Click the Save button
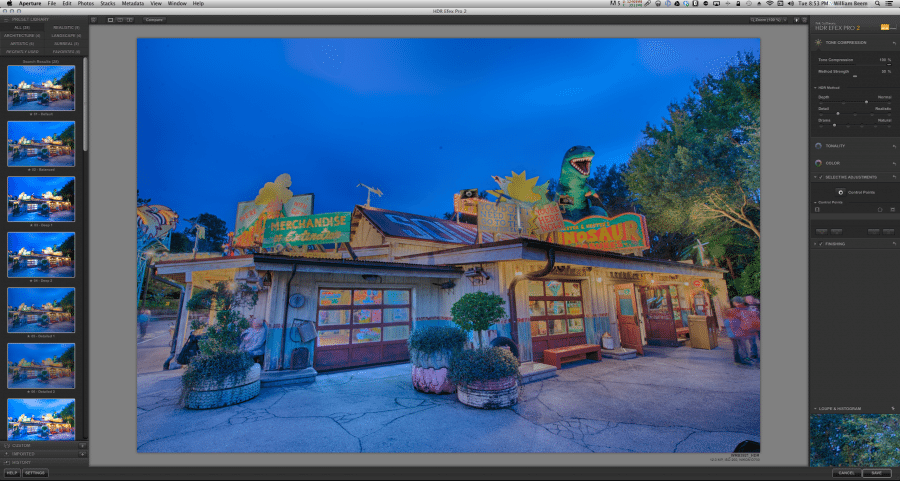This screenshot has height=481, width=900. pos(877,473)
